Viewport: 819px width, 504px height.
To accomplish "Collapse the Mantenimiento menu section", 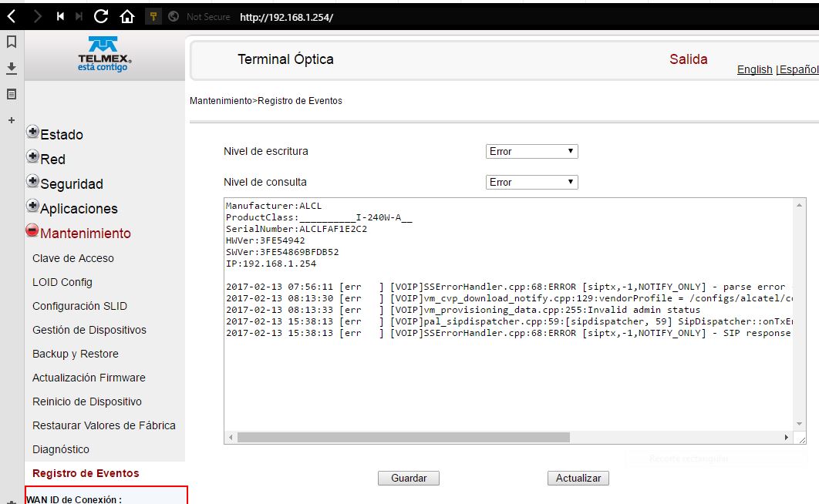I will [32, 231].
